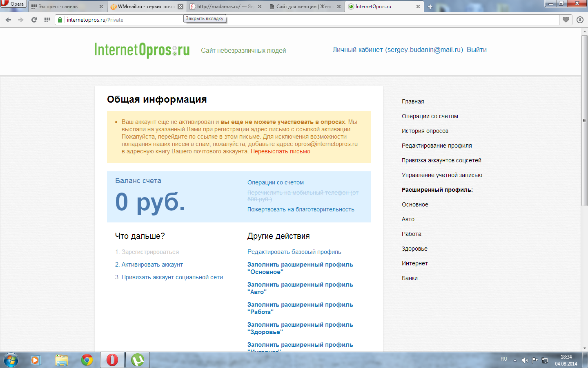Select Авто in sidebar

[408, 219]
